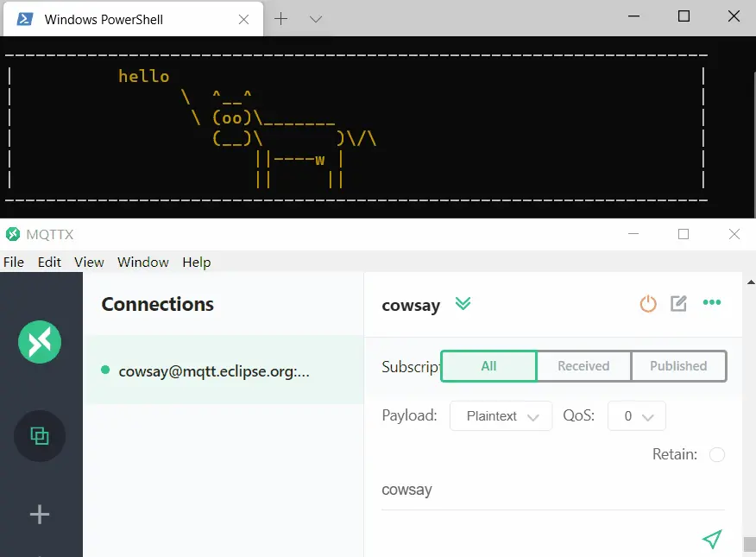Edit the cowsay connection with the pencil icon
The height and width of the screenshot is (557, 756).
[678, 303]
